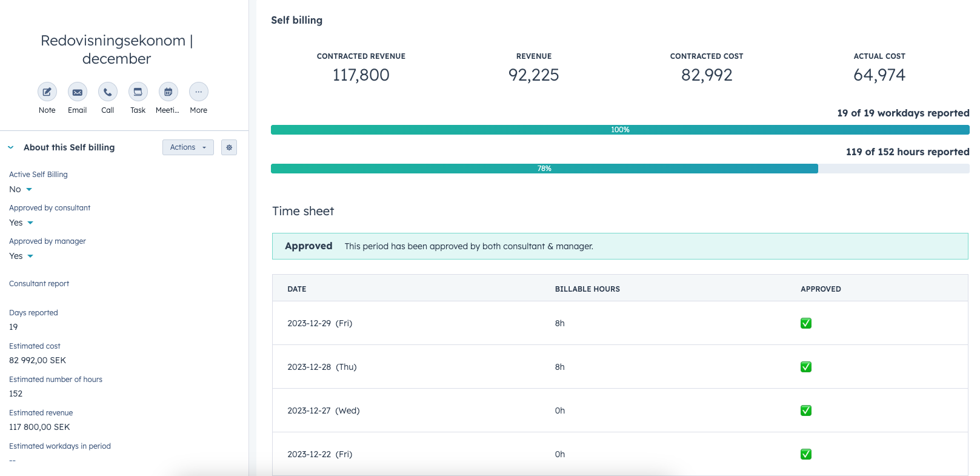
Task: Click the Estimated revenue field value
Action: [39, 427]
